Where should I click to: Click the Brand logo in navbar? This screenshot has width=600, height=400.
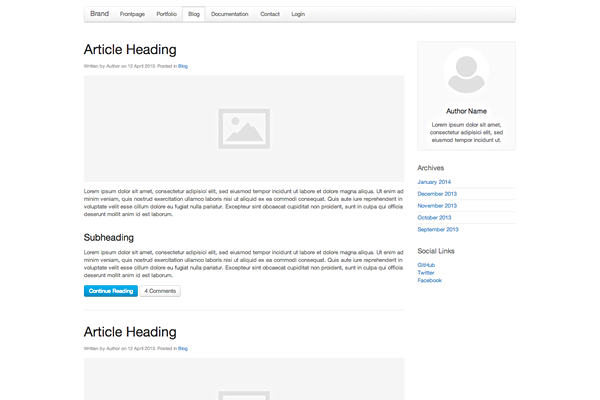point(99,14)
